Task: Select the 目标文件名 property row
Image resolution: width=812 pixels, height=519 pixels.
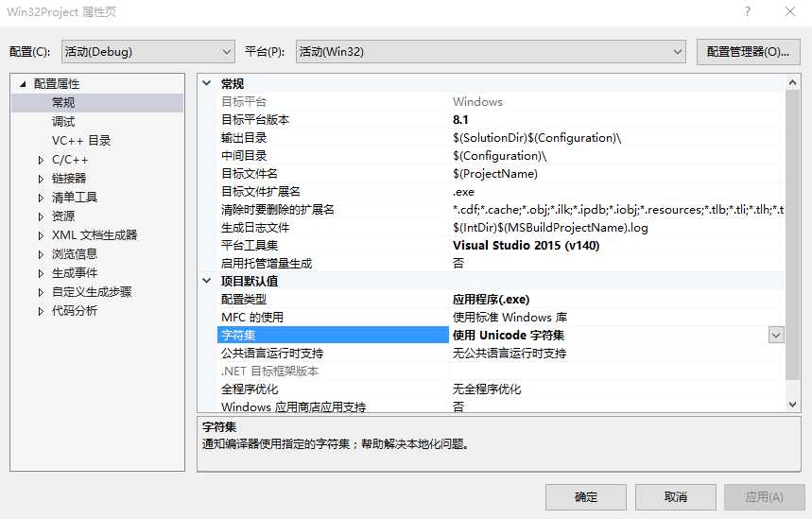Action: point(501,174)
